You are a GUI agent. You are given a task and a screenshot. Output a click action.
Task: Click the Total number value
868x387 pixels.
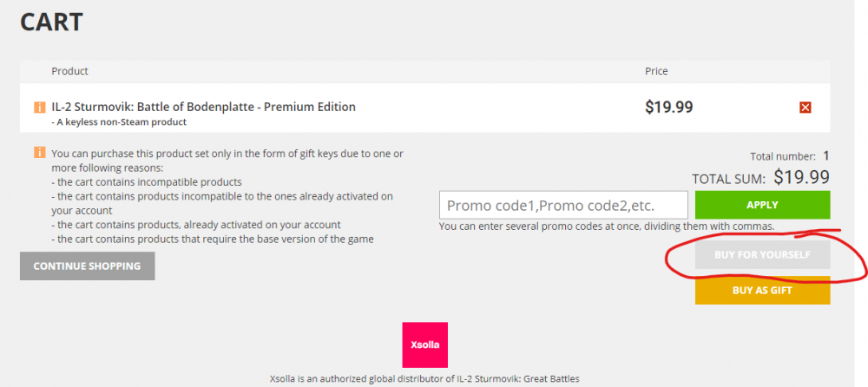click(x=826, y=156)
